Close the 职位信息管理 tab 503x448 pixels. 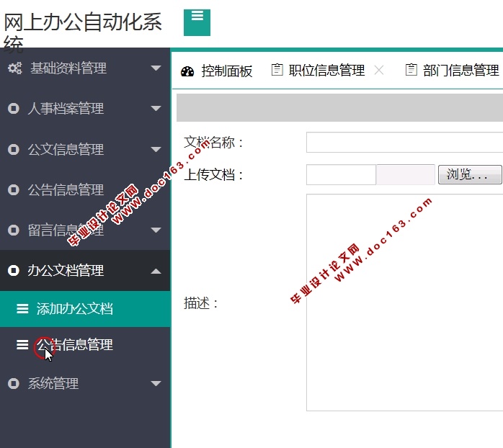coord(379,70)
